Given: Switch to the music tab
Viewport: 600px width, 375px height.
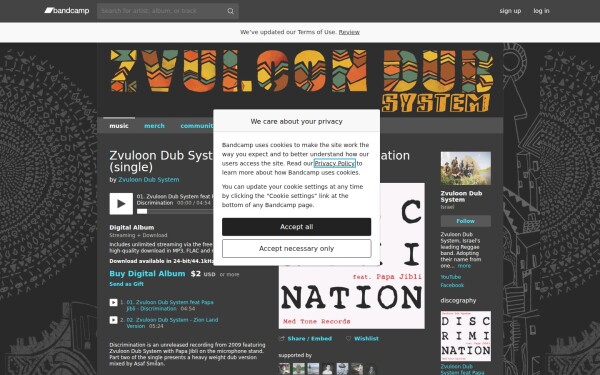Looking at the screenshot, I should [119, 126].
